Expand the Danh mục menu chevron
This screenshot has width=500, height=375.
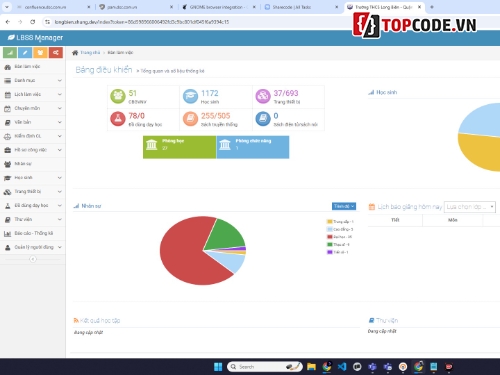tap(60, 80)
